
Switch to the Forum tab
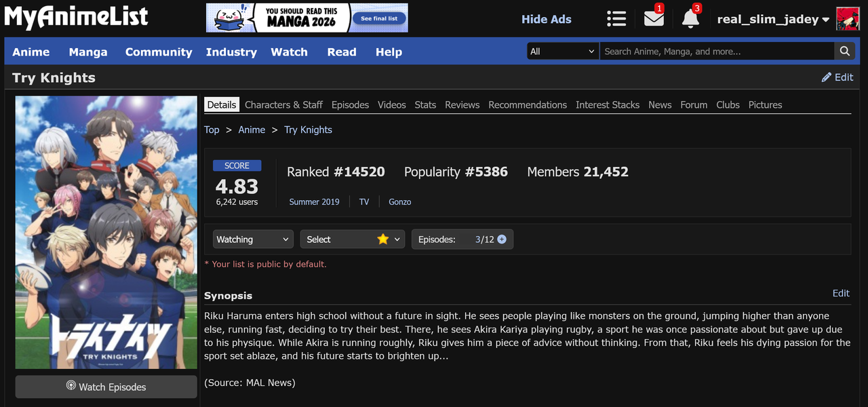[x=694, y=104]
